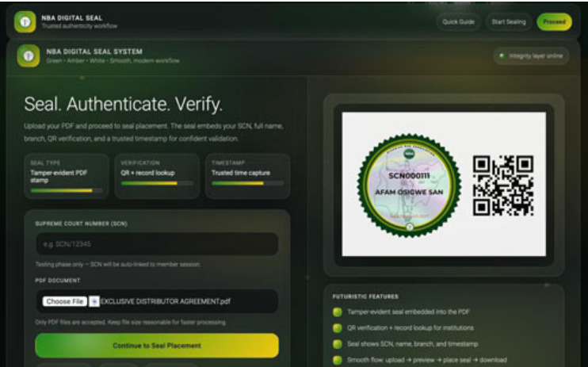Click the Timestamp Trusted time capture card
The image size is (588, 367).
tap(246, 176)
